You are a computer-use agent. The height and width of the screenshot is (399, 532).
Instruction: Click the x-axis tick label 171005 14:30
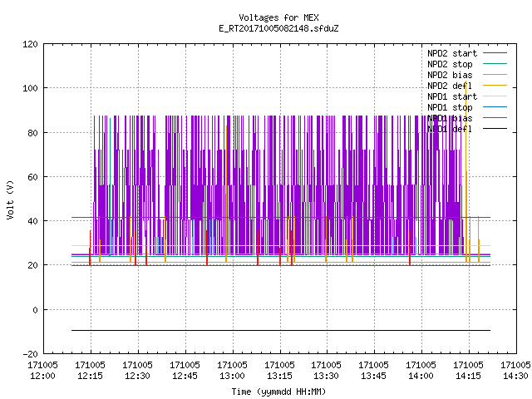pyautogui.click(x=515, y=371)
